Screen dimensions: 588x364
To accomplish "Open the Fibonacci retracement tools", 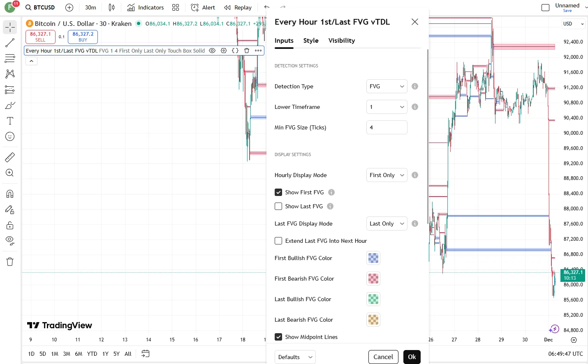I will coord(10,58).
